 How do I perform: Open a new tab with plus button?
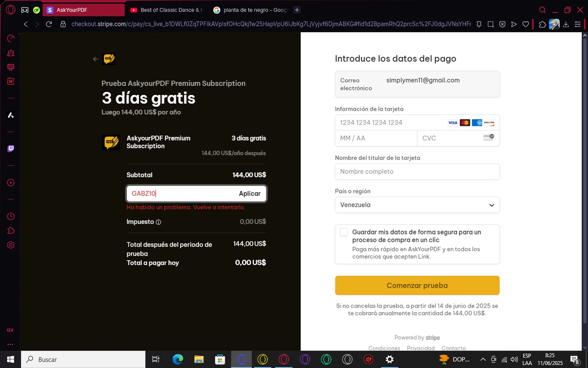click(x=297, y=10)
